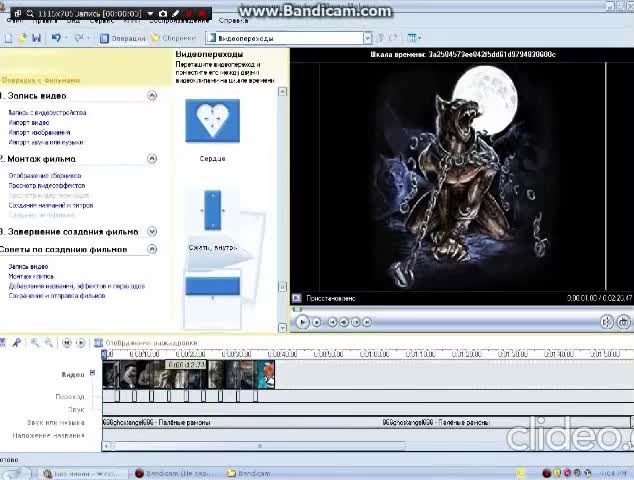Expand the Завершение создания фильма section
The width and height of the screenshot is (634, 480).
(x=152, y=231)
